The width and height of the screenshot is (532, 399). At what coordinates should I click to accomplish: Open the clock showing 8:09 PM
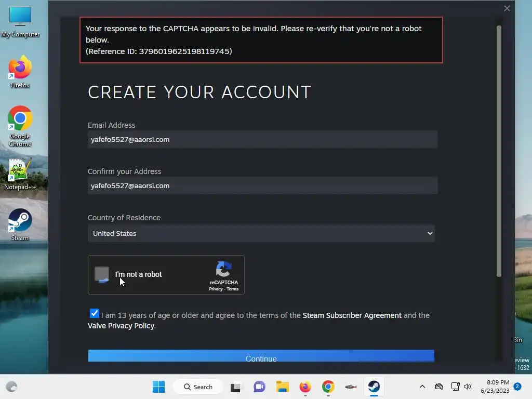(495, 387)
